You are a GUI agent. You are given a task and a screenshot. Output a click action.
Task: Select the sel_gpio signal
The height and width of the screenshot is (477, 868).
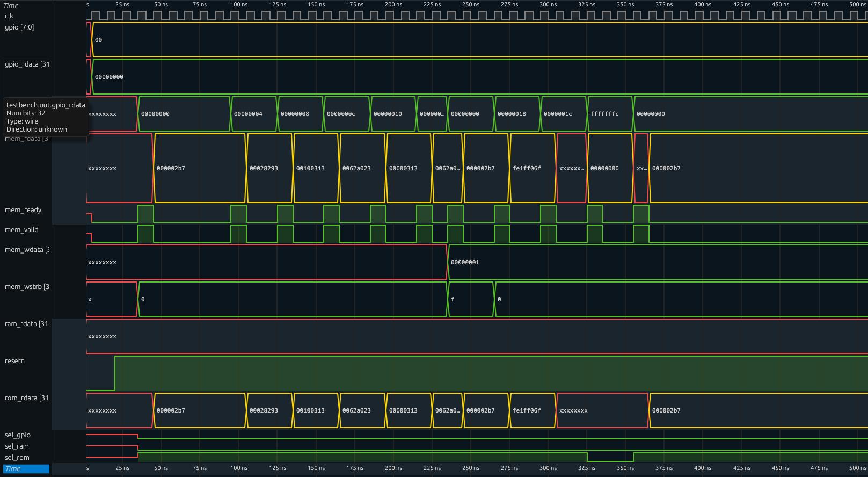point(18,435)
